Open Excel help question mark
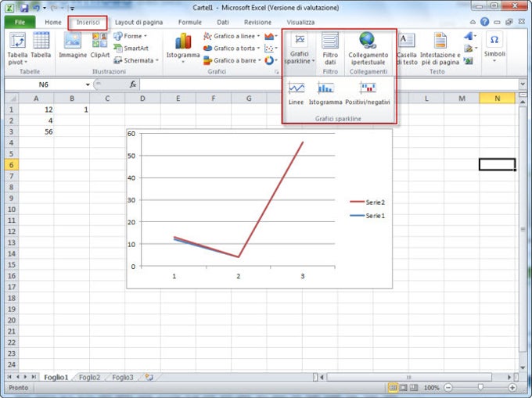The image size is (532, 398). [484, 22]
